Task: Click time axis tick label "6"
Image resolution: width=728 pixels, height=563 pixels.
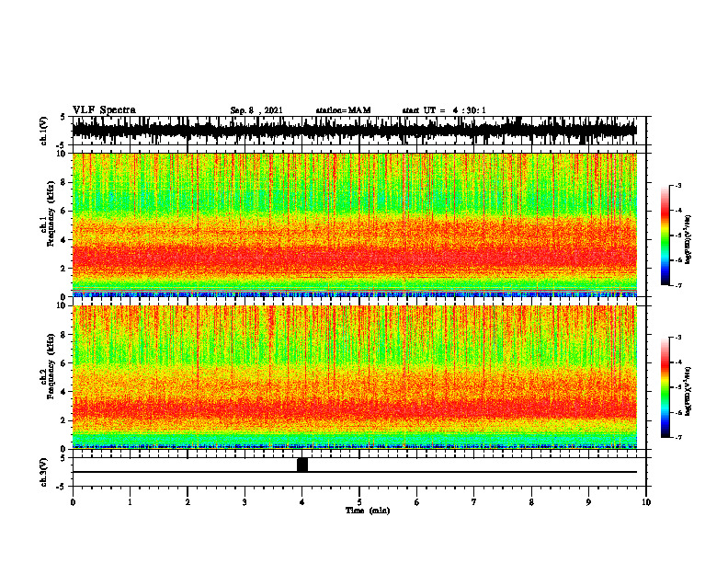Action: click(417, 502)
